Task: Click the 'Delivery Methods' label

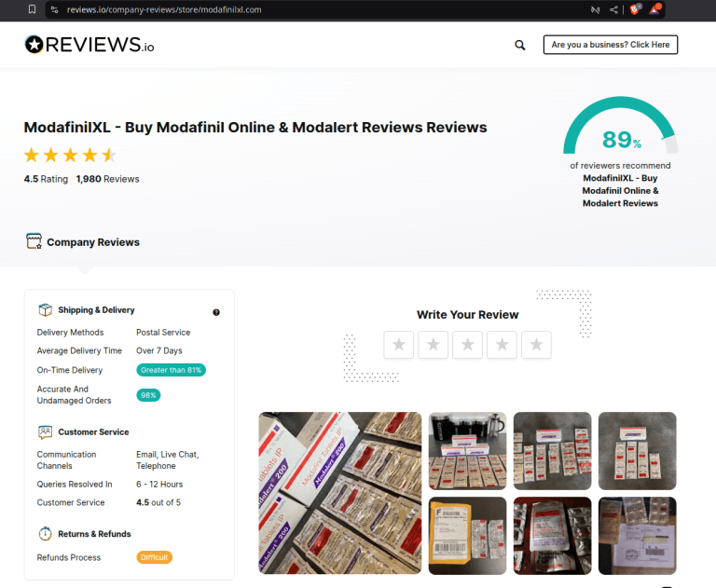Action: coord(70,333)
